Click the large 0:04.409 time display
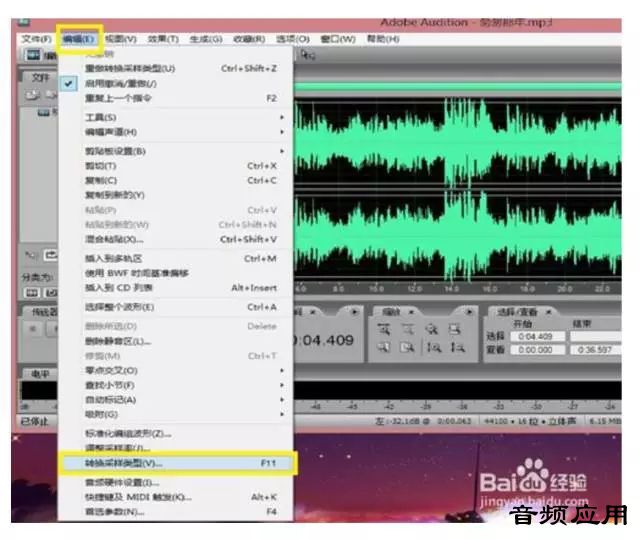Screen dimensions: 640x540 coord(324,340)
